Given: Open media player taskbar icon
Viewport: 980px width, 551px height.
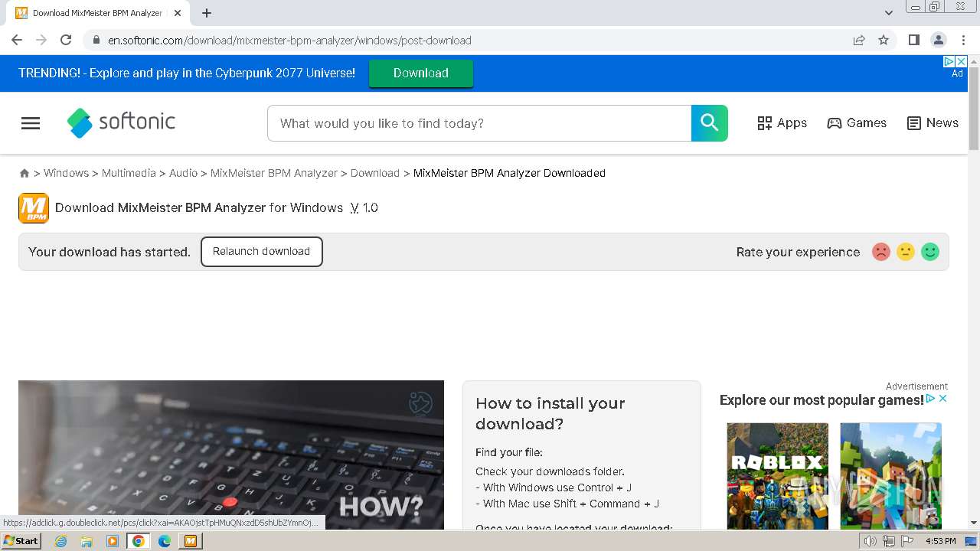Looking at the screenshot, I should click(x=113, y=541).
